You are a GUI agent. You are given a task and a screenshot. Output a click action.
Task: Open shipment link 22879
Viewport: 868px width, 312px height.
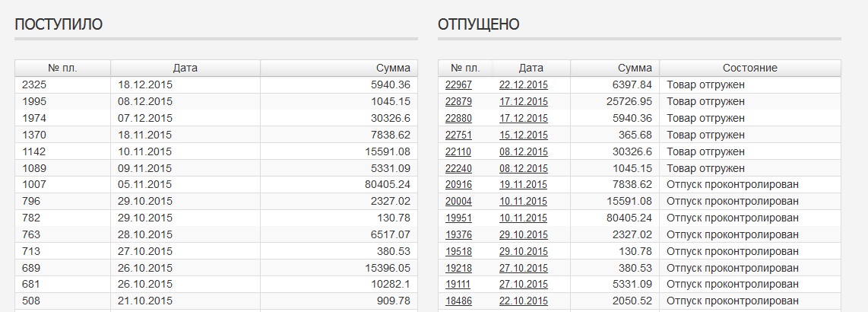[x=458, y=102]
